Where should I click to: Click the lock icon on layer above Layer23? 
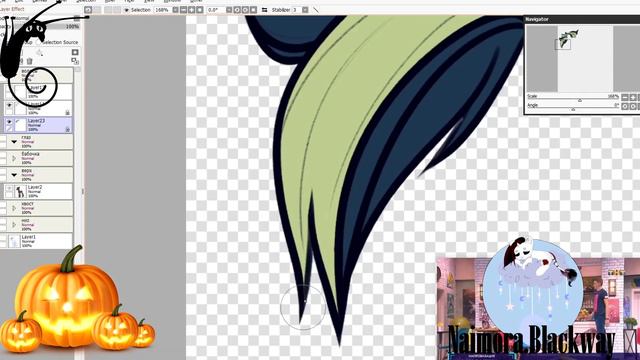(68, 113)
